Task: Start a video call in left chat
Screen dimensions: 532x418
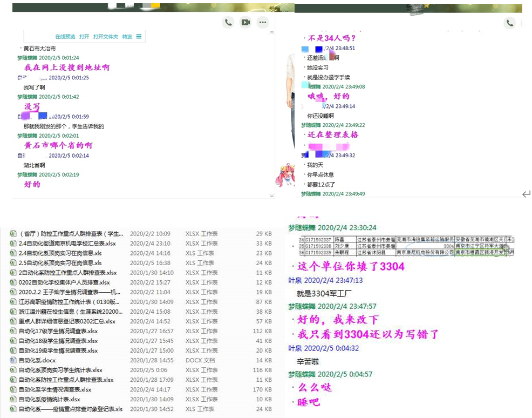Action: (245, 22)
